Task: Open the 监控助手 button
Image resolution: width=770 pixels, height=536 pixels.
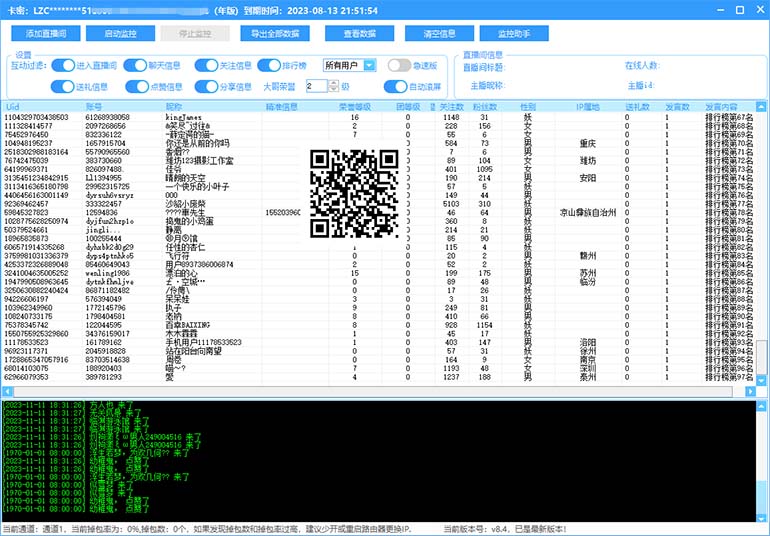Action: pyautogui.click(x=514, y=33)
